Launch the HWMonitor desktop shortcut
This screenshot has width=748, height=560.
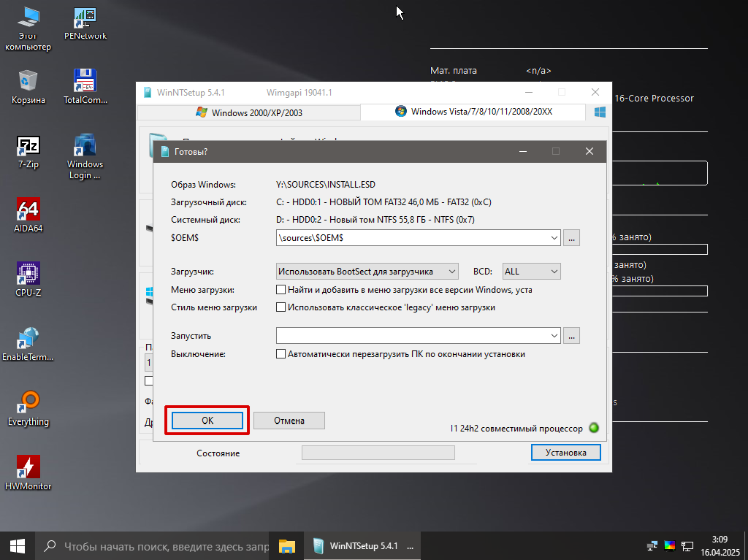(x=28, y=472)
